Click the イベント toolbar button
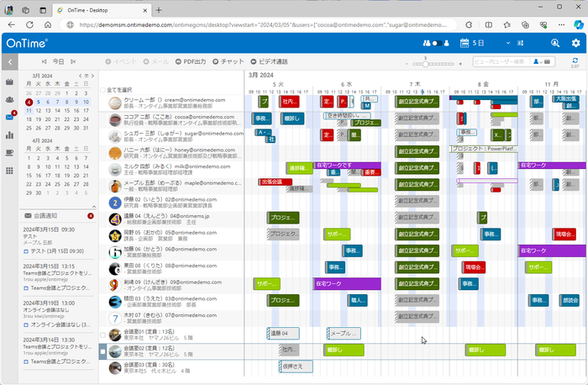This screenshot has width=588, height=385. point(121,61)
